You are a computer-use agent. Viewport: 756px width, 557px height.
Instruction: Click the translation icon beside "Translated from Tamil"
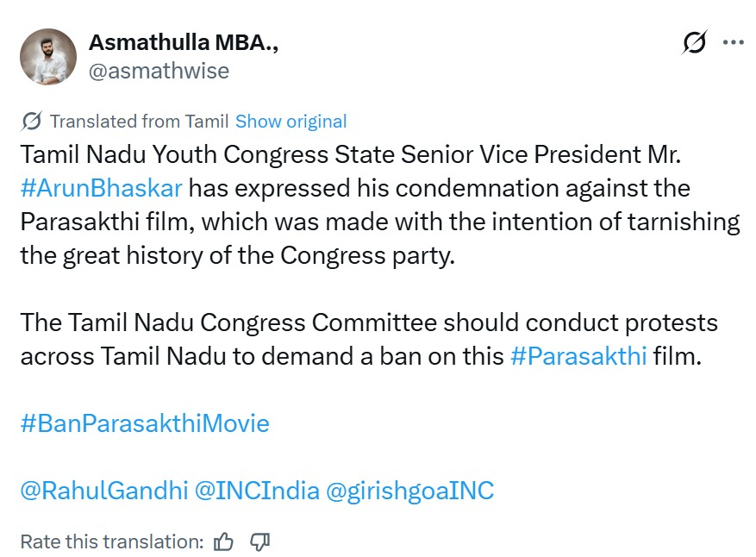coord(32,122)
